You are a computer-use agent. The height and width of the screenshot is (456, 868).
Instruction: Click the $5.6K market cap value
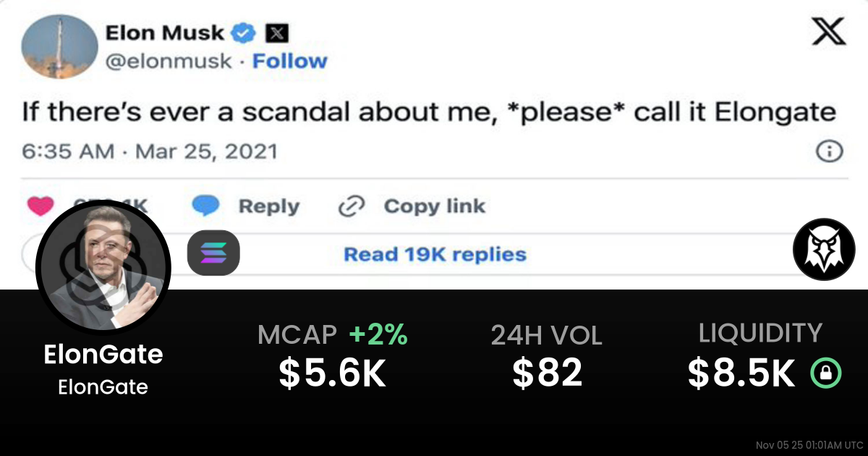pos(332,373)
